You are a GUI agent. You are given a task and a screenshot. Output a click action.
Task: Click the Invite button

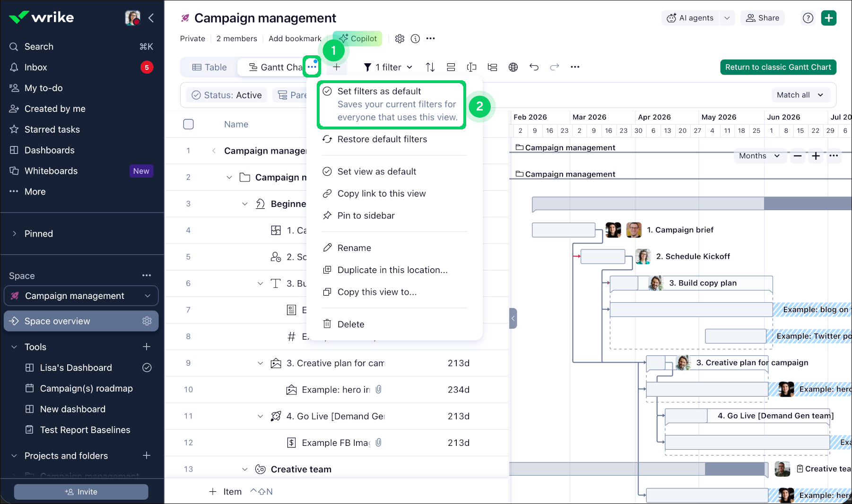(x=81, y=492)
